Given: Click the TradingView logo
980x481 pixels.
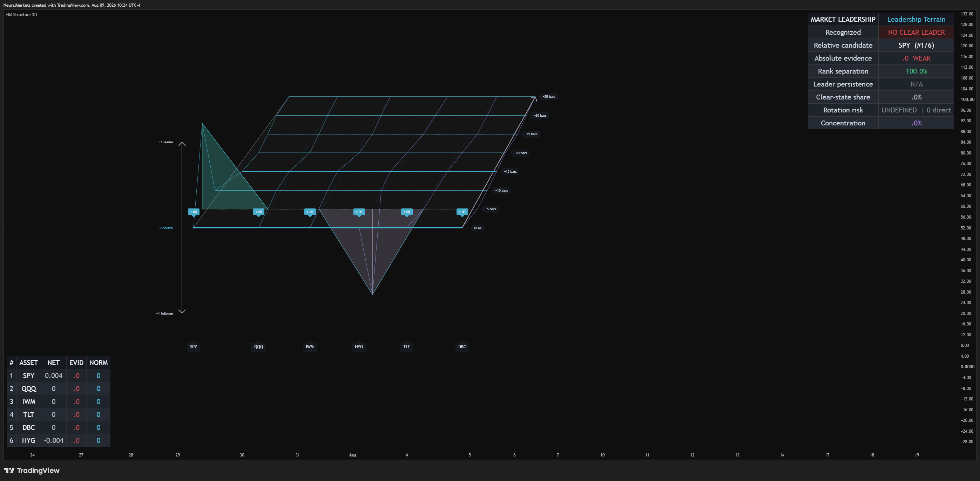Looking at the screenshot, I should (32, 470).
